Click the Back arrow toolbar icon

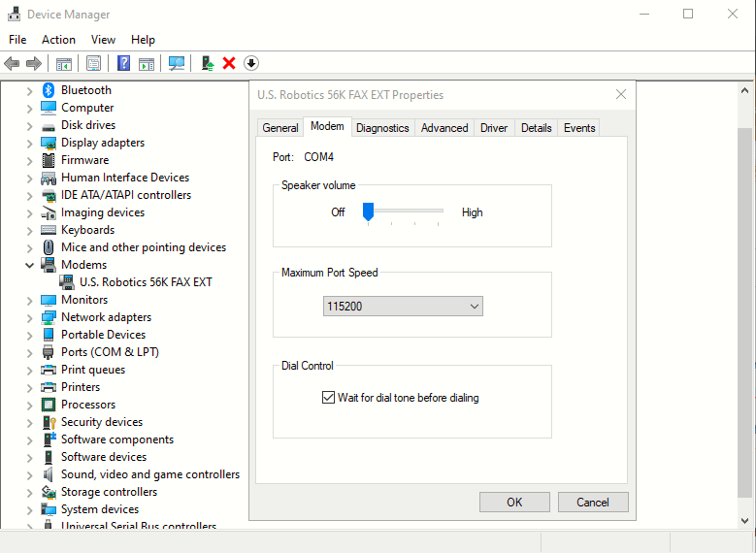point(12,63)
